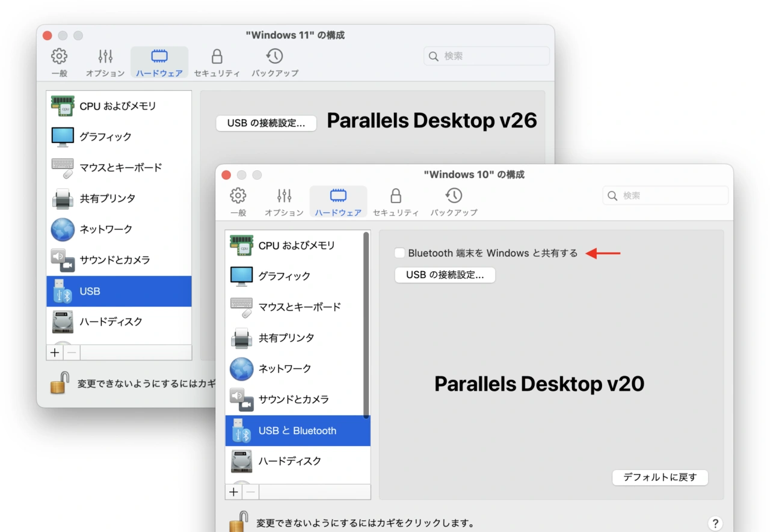Open the 一般 settings tab

(238, 201)
